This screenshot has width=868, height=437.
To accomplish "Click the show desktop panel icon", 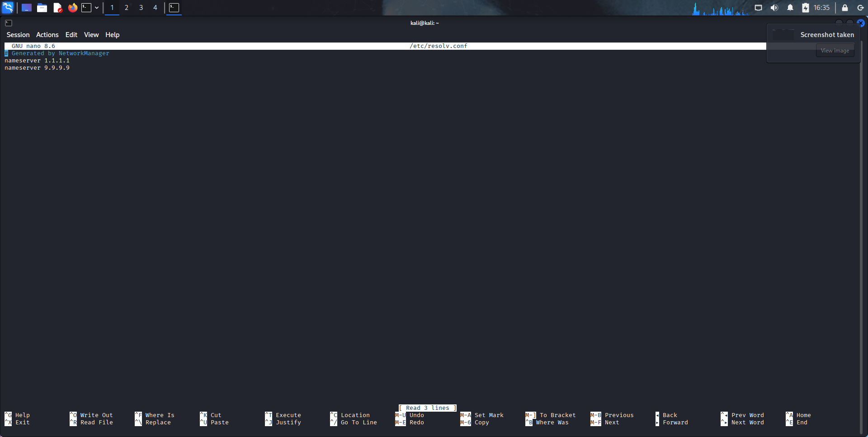I will [27, 8].
